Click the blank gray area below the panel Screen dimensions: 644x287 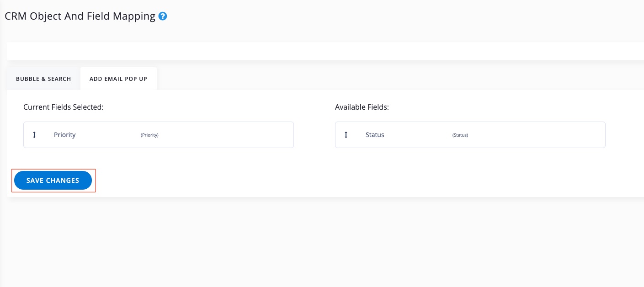pos(320,242)
